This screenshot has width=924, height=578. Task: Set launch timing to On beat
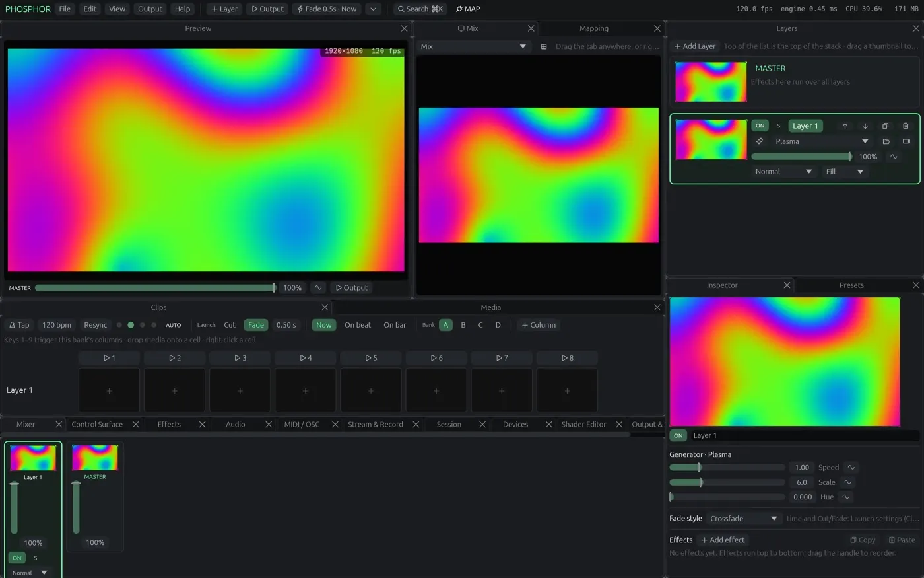point(358,325)
